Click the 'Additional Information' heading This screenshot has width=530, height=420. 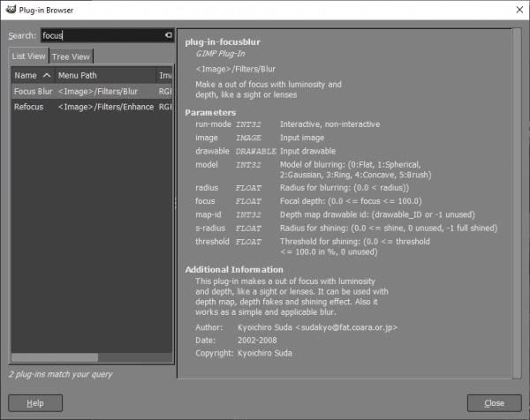(234, 270)
